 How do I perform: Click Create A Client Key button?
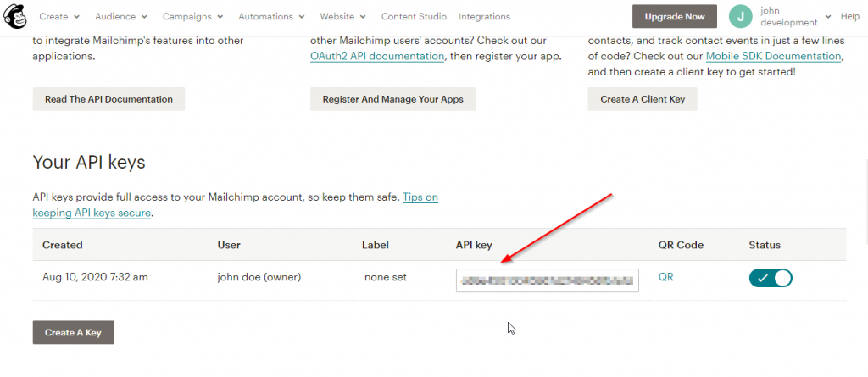click(643, 99)
